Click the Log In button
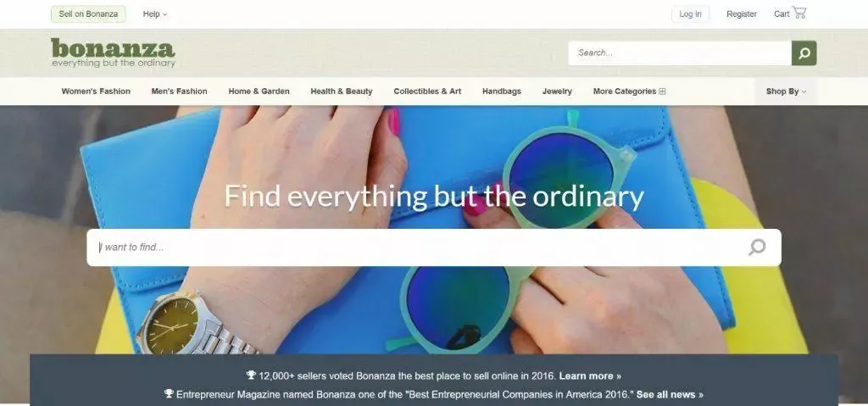The height and width of the screenshot is (406, 868). click(690, 14)
